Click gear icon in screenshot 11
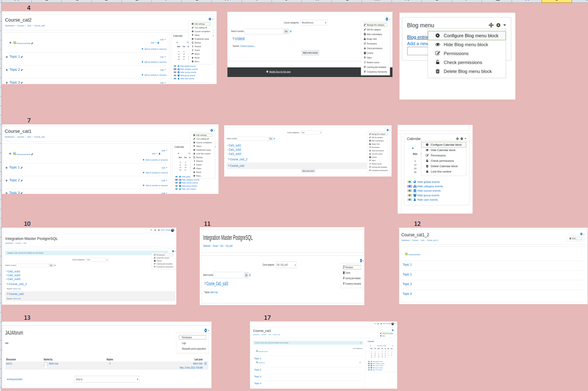588x391 pixels. coord(361,261)
